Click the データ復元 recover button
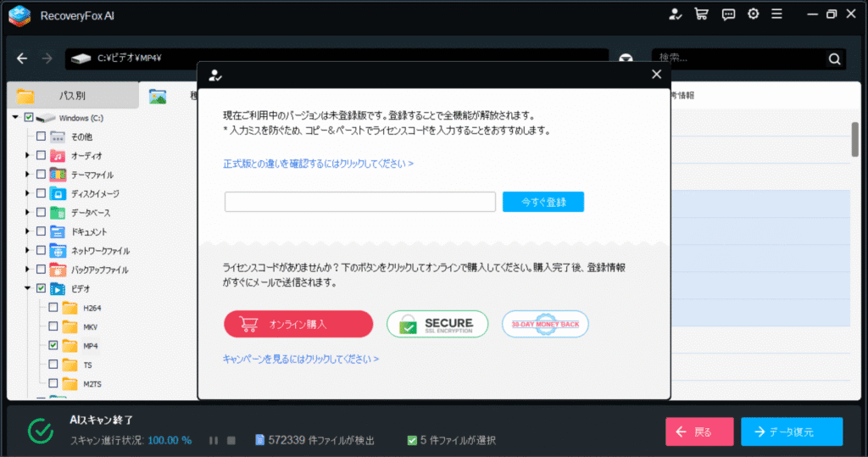Screen dimensions: 868x457 [x=792, y=432]
